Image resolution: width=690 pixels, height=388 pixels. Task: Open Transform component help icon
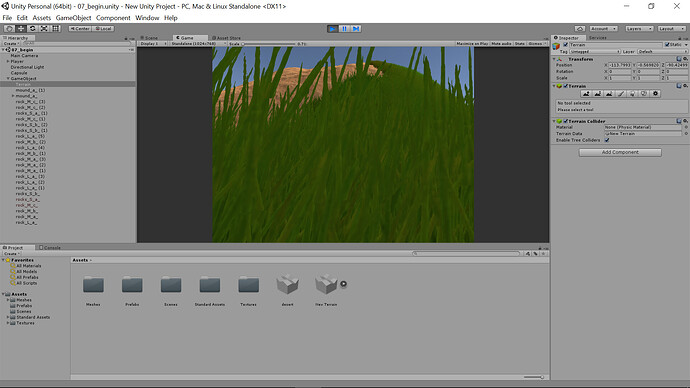pyautogui.click(x=679, y=59)
